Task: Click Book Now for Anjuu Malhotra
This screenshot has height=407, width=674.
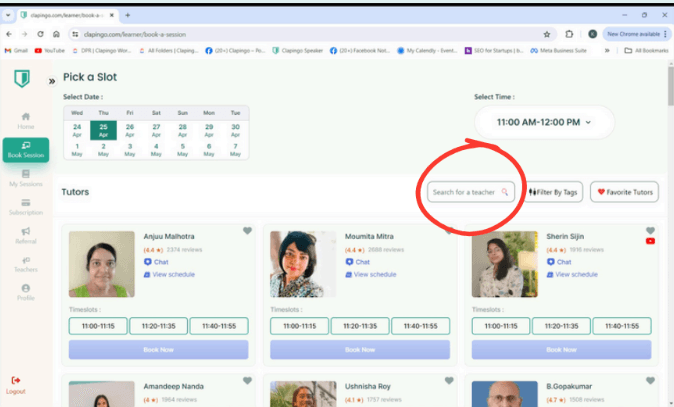Action: [x=159, y=350]
